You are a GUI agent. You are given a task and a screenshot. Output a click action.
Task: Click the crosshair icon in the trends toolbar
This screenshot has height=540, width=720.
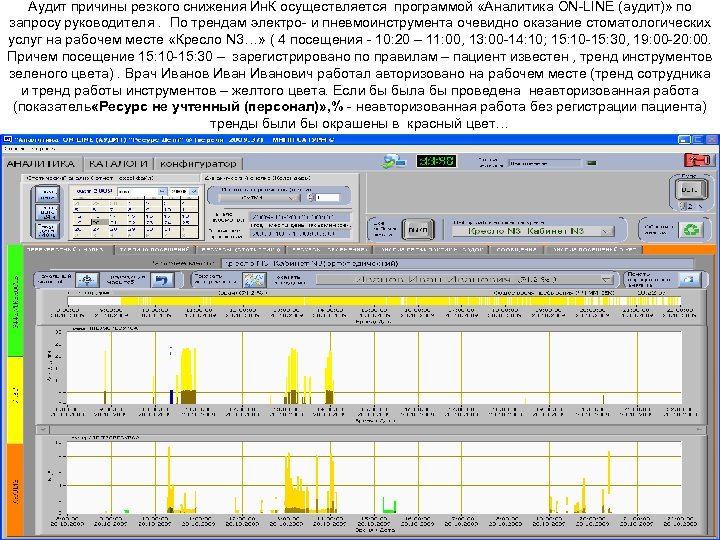[87, 280]
